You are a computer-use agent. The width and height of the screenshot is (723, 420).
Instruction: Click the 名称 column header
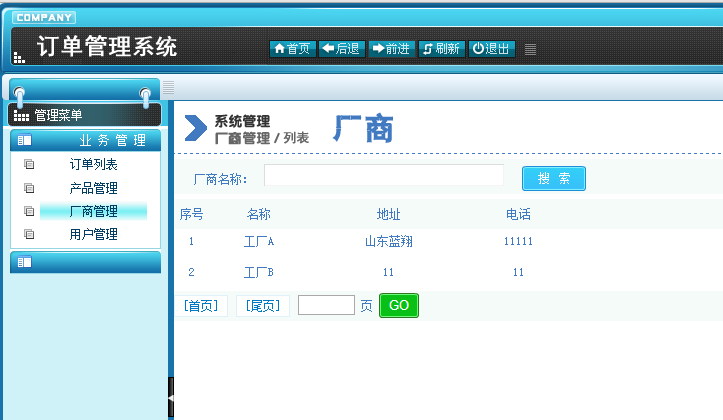[x=259, y=214]
